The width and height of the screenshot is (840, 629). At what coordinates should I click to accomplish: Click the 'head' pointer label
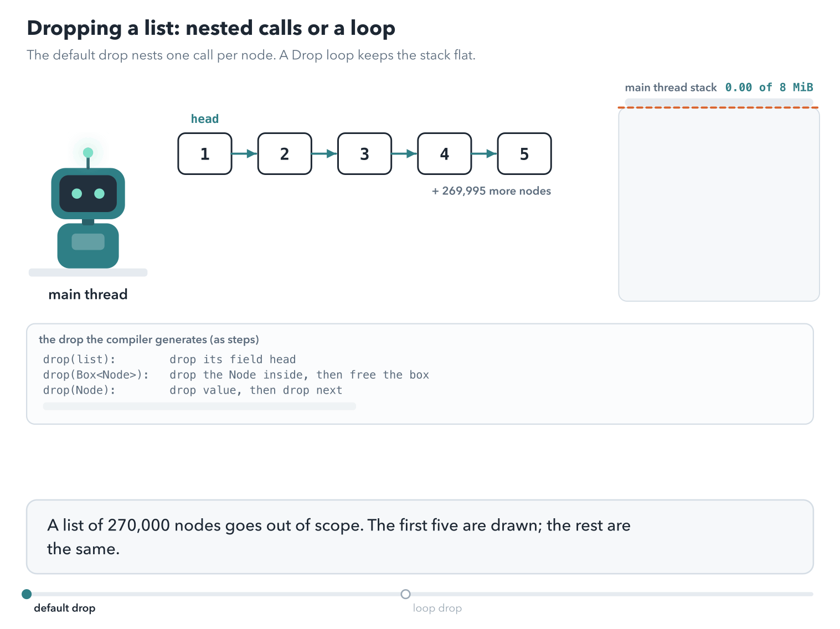205,118
